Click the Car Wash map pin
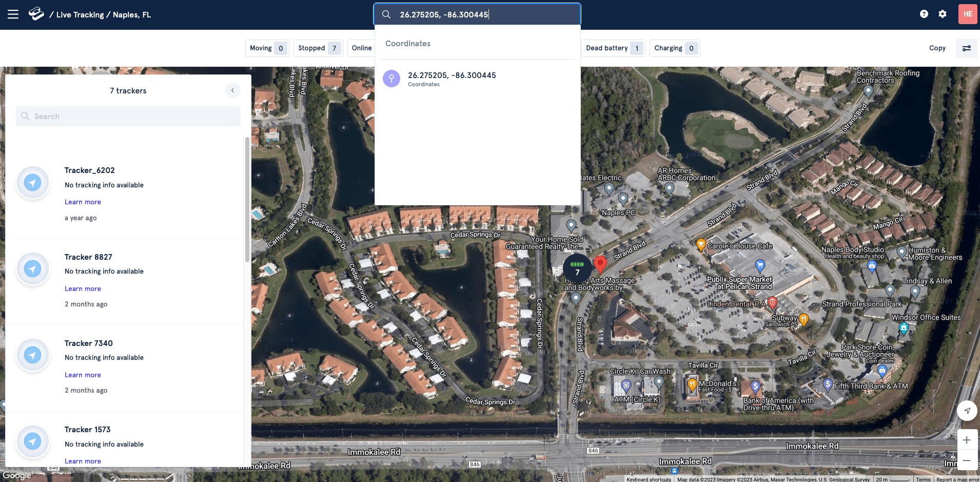 [659, 381]
